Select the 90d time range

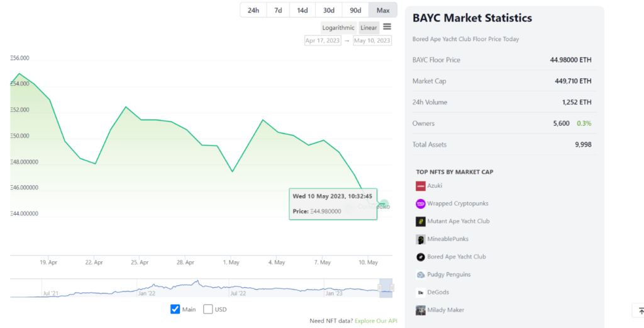coord(355,10)
